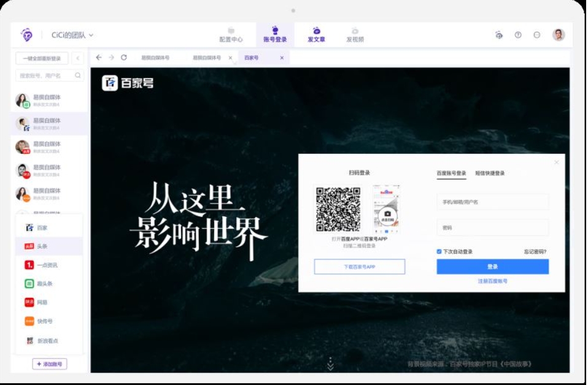Click the scroll-down arrows at page bottom
The width and height of the screenshot is (588, 385).
[x=330, y=364]
